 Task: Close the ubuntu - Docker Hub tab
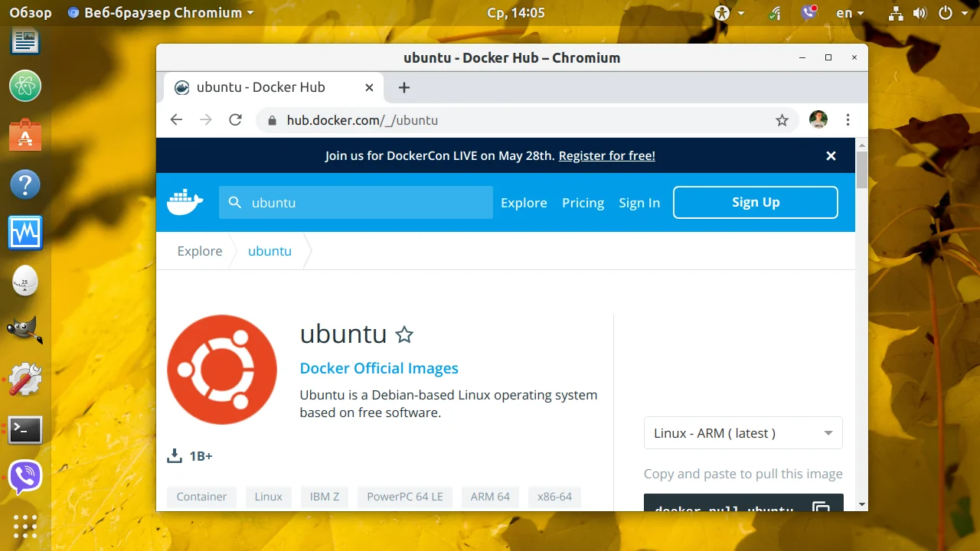[369, 87]
